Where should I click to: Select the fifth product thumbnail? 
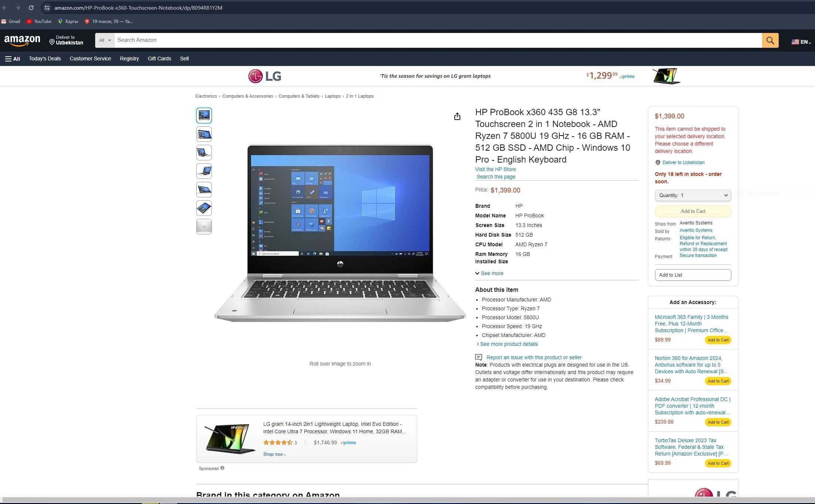pos(204,190)
